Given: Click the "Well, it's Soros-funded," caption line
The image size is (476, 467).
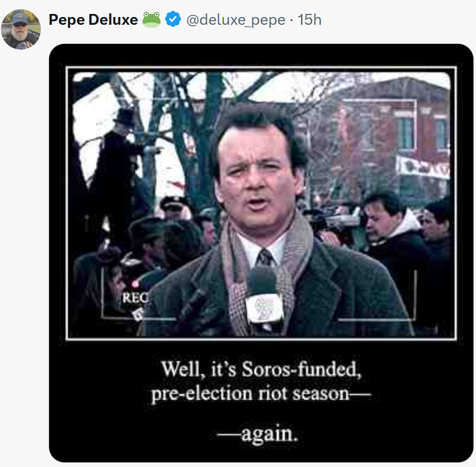Looking at the screenshot, I should 259,369.
